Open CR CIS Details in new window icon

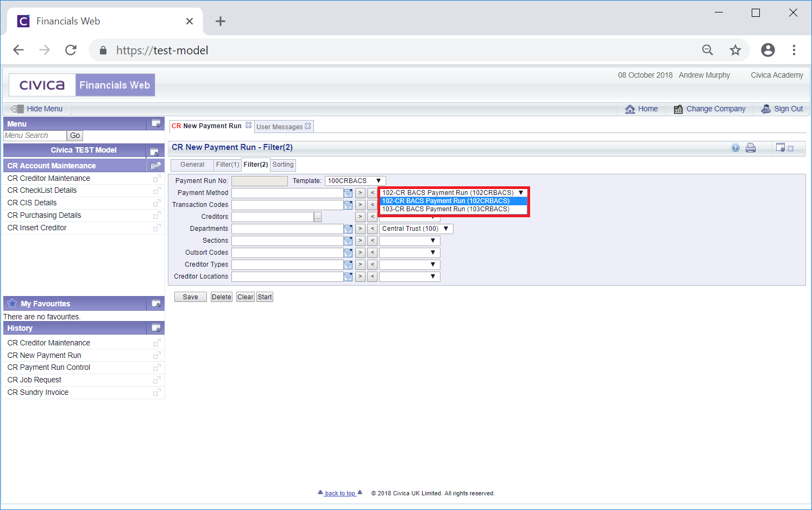tap(156, 203)
